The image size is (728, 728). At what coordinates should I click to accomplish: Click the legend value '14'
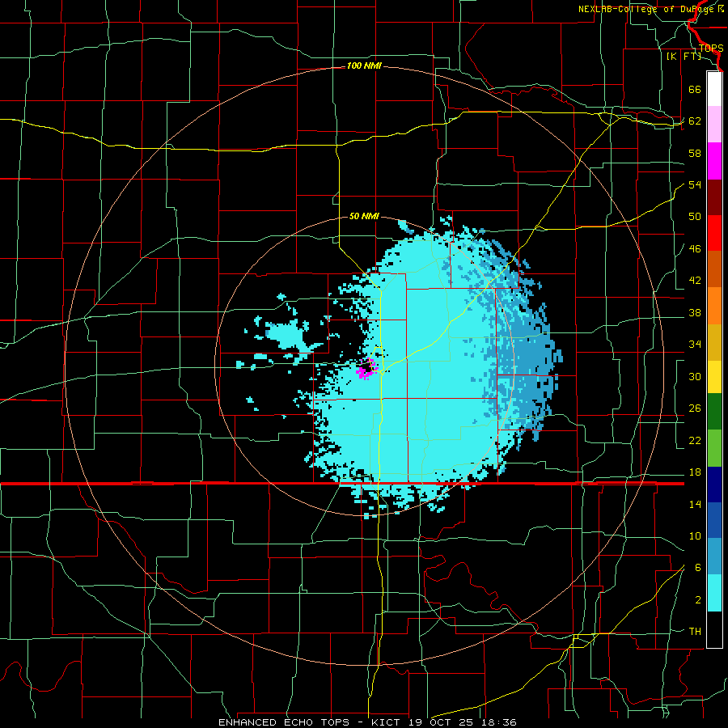point(695,504)
